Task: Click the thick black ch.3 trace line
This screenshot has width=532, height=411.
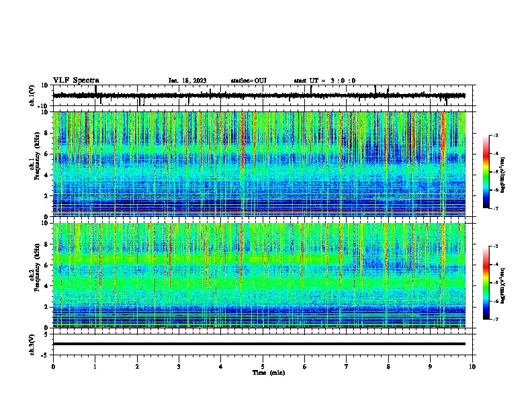Action: coord(259,344)
